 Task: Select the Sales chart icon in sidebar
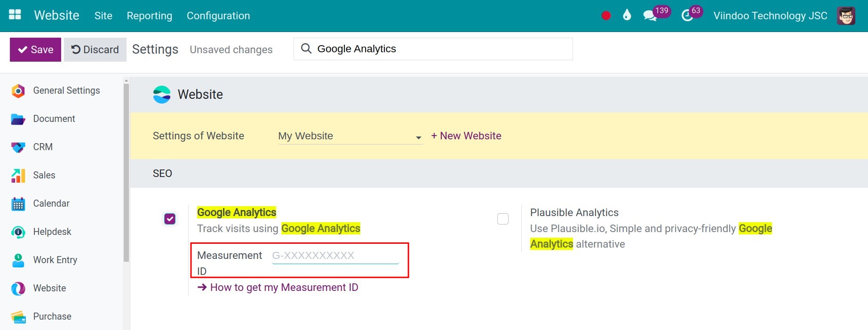coord(18,176)
